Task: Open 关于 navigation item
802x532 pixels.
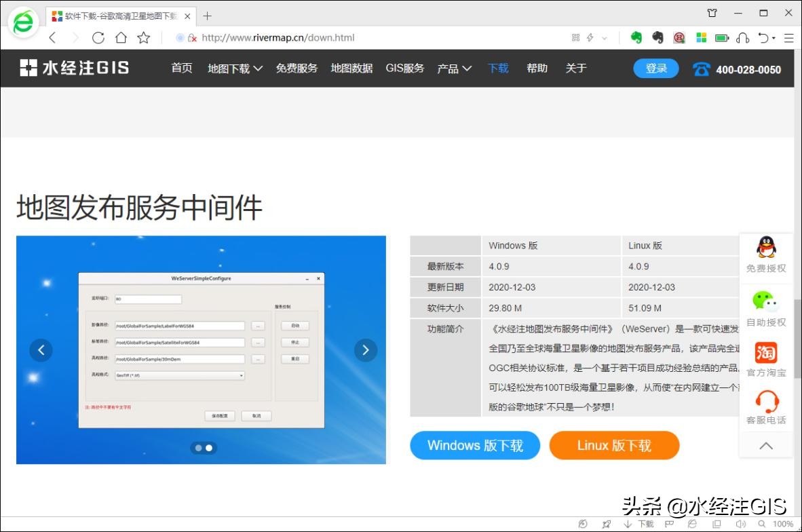Action: (576, 68)
